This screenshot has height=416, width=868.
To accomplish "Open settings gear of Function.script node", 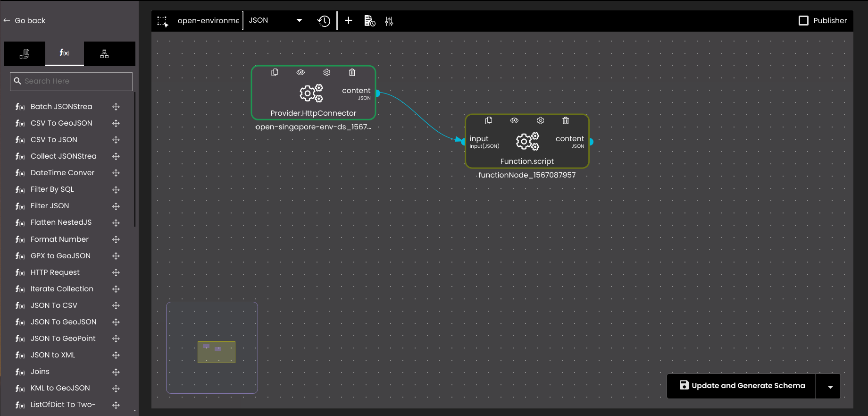I will 541,120.
